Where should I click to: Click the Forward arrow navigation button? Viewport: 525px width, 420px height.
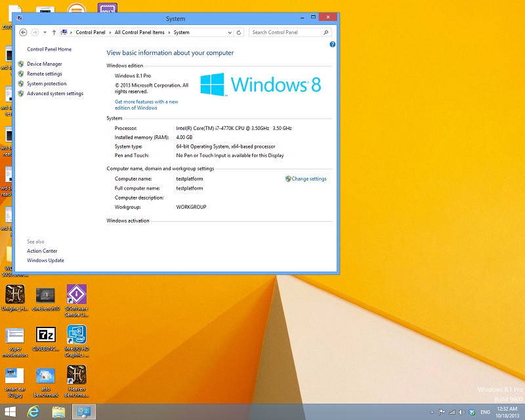(35, 32)
